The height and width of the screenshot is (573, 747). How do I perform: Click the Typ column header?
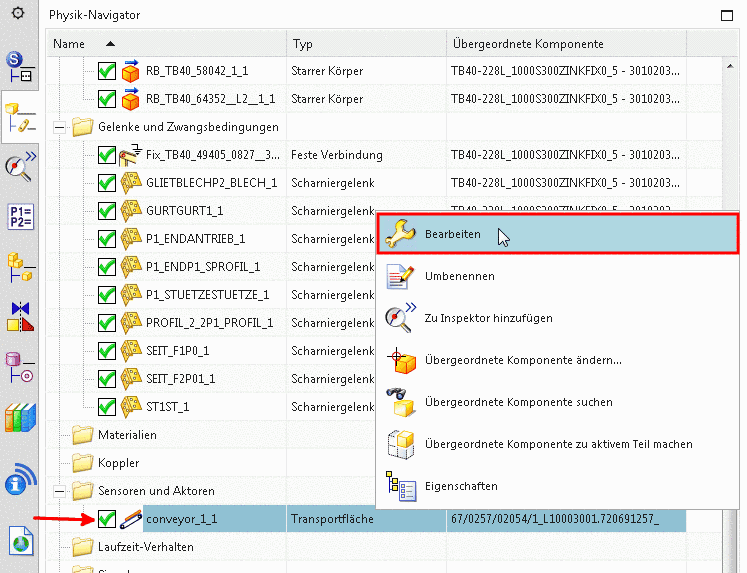pos(366,44)
